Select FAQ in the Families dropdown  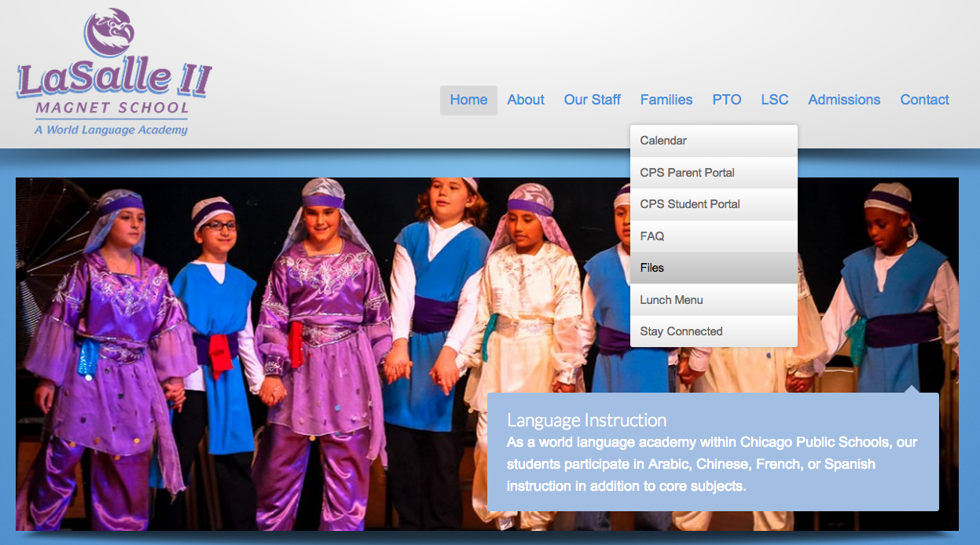714,236
